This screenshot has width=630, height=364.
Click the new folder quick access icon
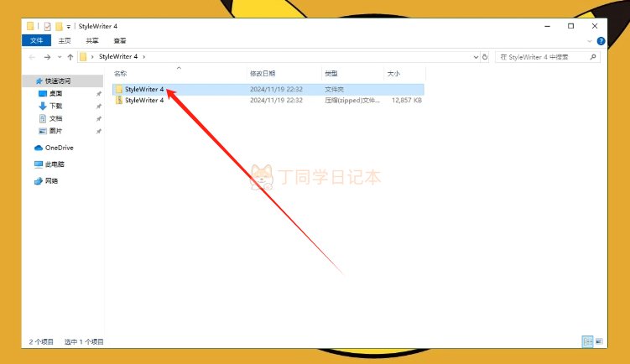click(59, 27)
